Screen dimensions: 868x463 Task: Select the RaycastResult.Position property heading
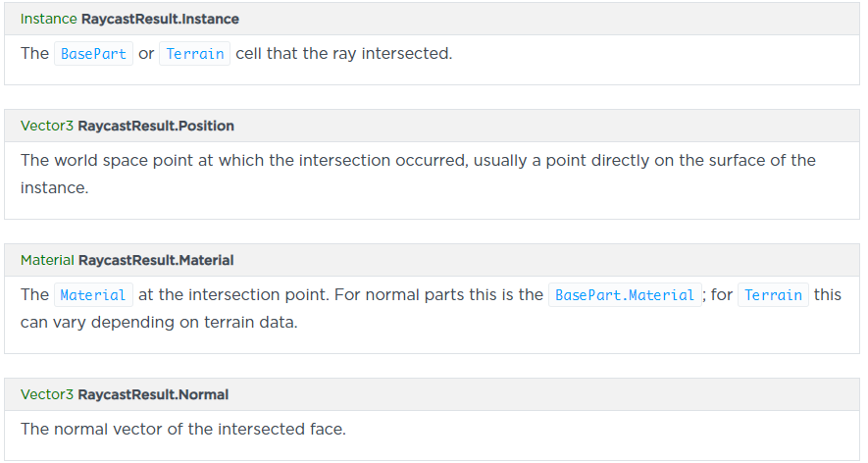tap(156, 126)
